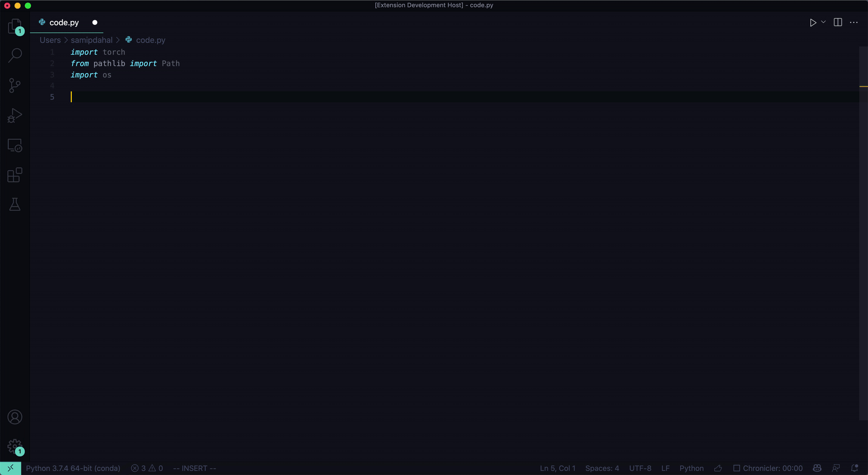Click the word torch on line 1

(x=114, y=52)
